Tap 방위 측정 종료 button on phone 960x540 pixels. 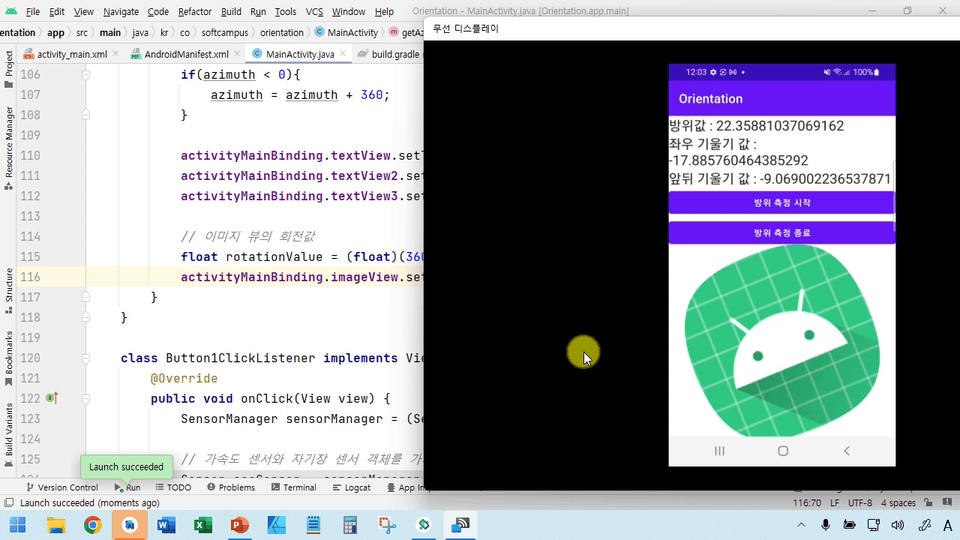coord(782,233)
